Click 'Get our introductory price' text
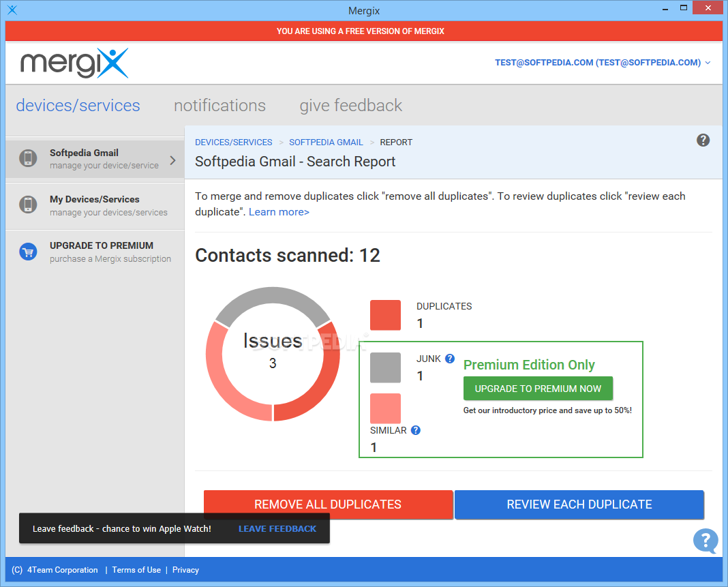The width and height of the screenshot is (728, 587). click(547, 410)
